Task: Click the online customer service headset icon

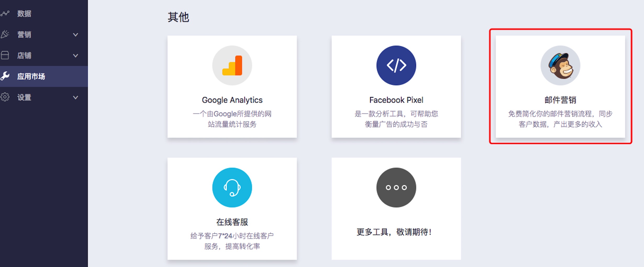Action: pyautogui.click(x=232, y=188)
